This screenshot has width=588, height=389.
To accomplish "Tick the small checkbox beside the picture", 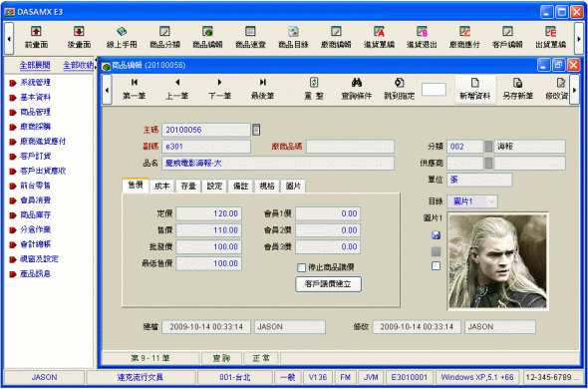I will tap(437, 266).
